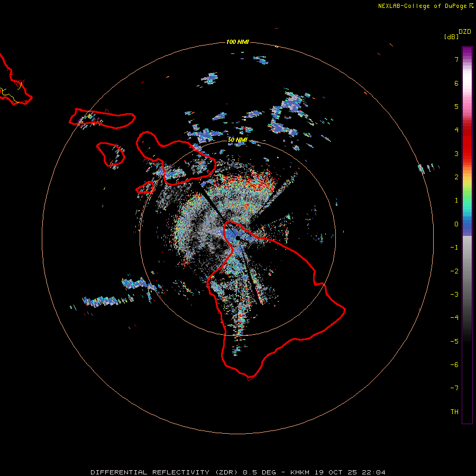Click the 3 dB scale label

pos(456,153)
